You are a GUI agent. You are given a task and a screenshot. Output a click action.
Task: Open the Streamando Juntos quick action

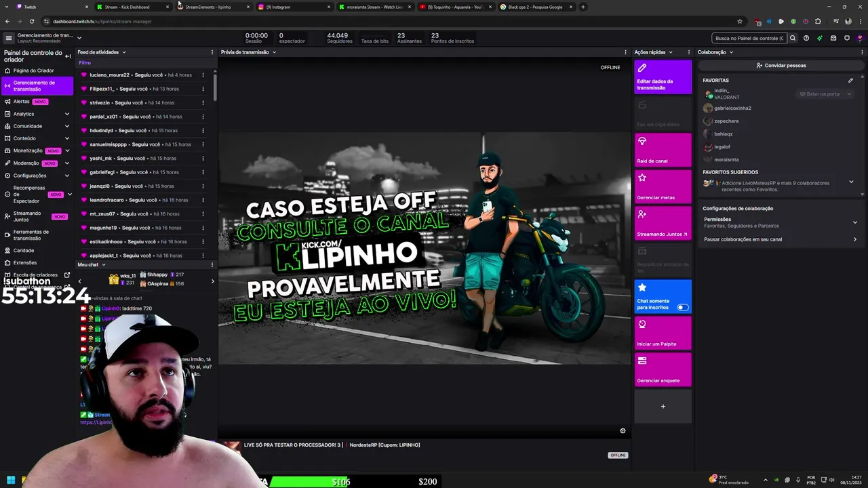[663, 224]
